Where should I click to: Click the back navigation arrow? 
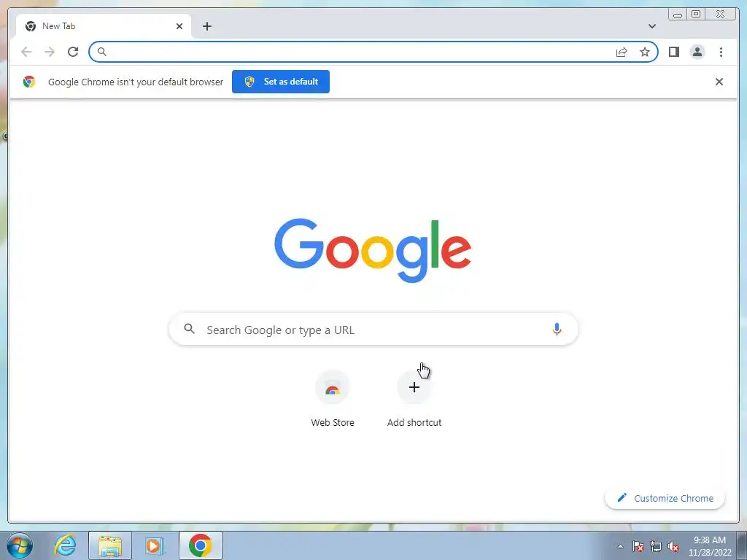(26, 52)
